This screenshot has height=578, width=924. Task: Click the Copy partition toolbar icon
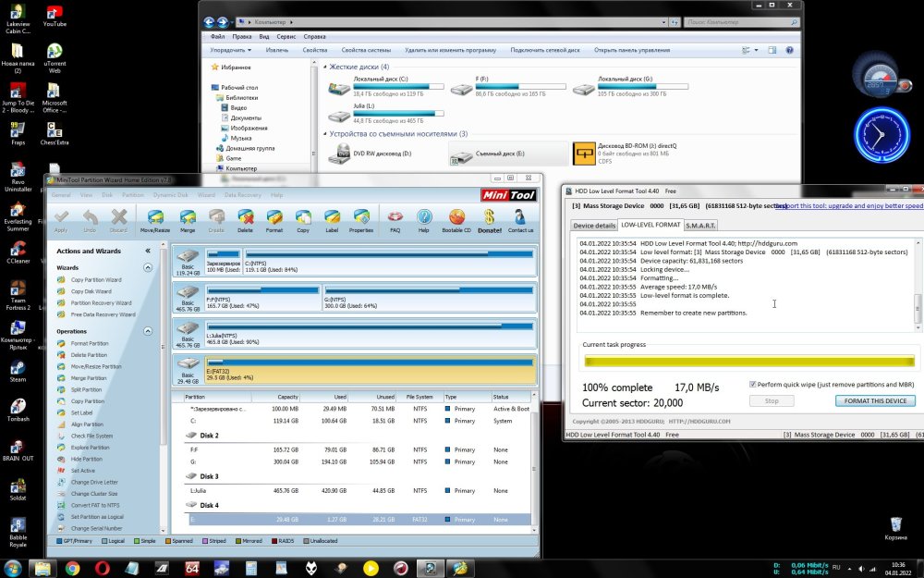(x=302, y=219)
